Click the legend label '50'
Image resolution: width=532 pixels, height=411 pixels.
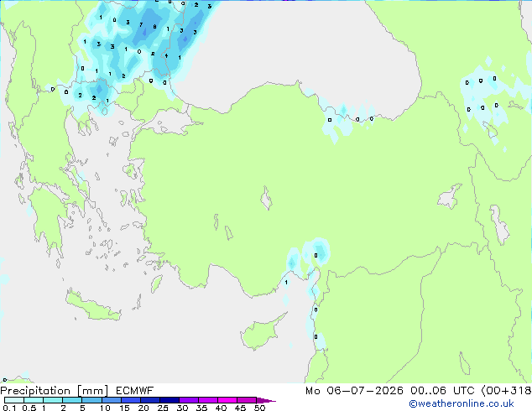pos(259,408)
